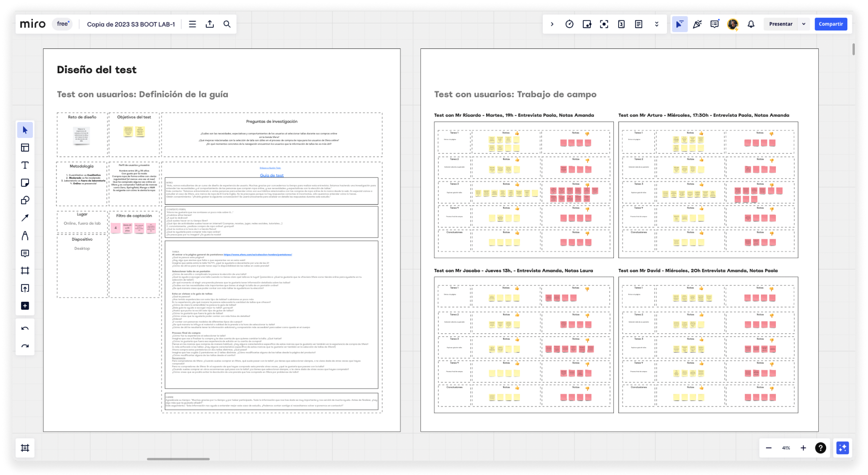Pick the connection line arrow tool
Image resolution: width=868 pixels, height=475 pixels.
[x=25, y=218]
